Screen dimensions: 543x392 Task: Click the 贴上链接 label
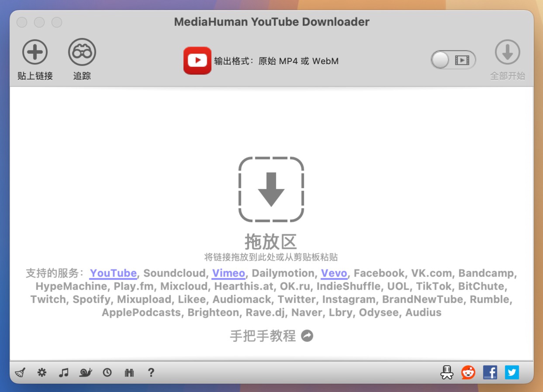click(x=35, y=76)
